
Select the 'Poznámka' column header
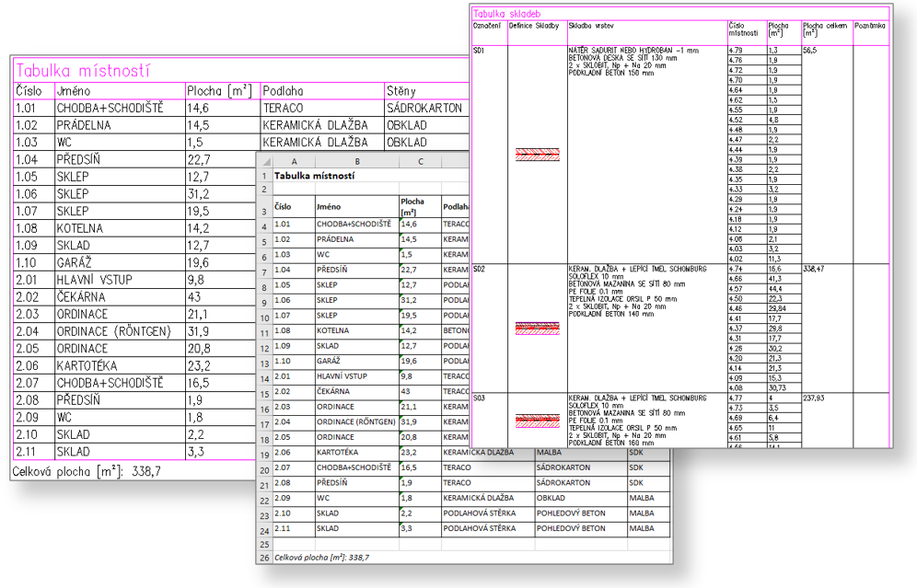(870, 28)
